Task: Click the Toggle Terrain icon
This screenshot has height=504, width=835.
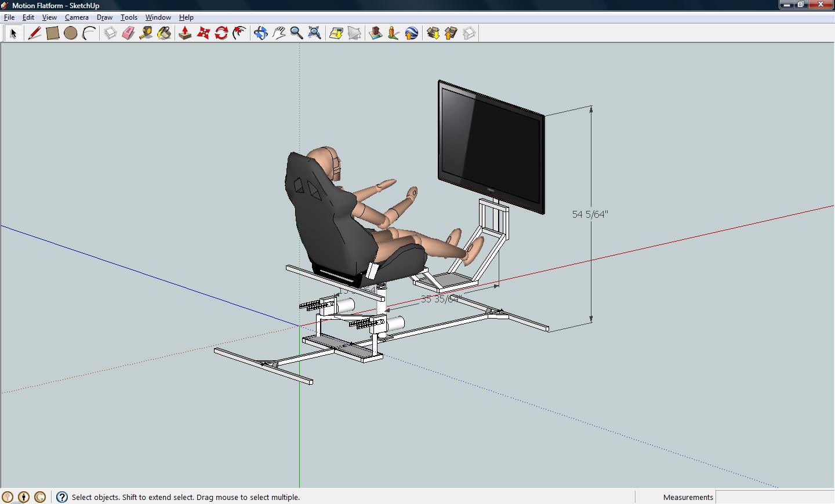Action: pos(354,33)
